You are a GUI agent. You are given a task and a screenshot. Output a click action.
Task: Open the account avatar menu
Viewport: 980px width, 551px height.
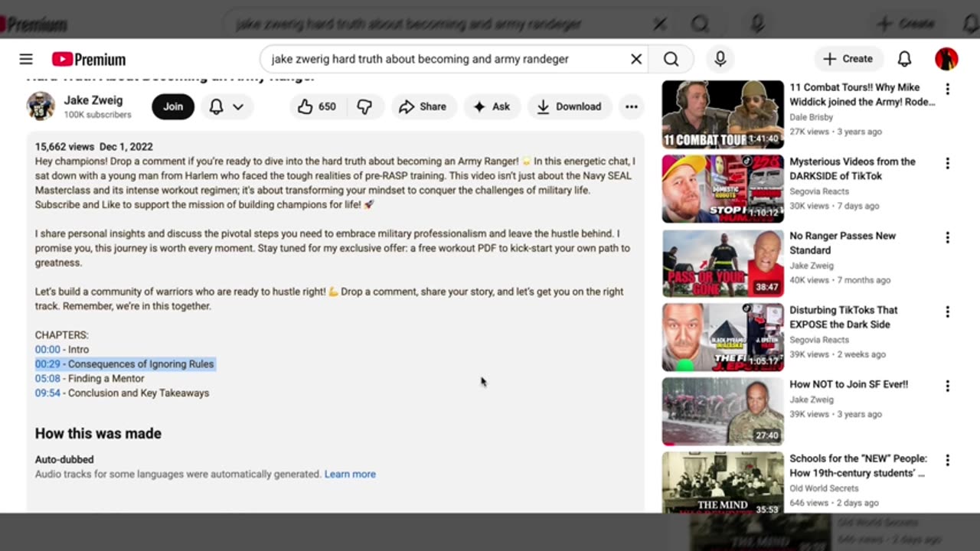pos(946,59)
